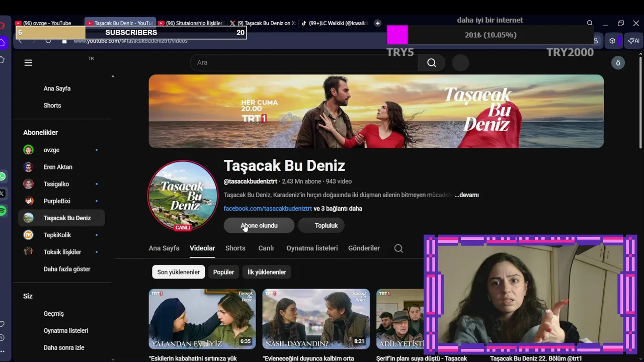644x362 pixels.
Task: Click the voice search circle button
Action: [x=460, y=63]
